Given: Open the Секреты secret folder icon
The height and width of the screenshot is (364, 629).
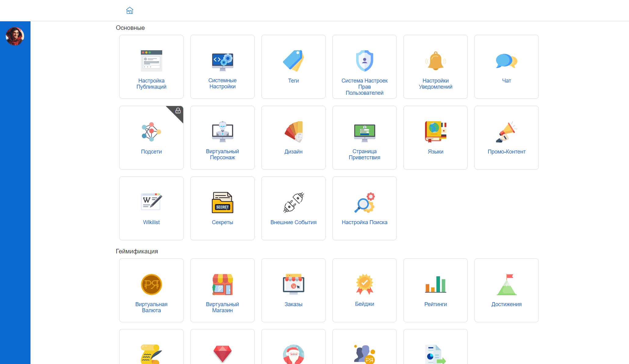Looking at the screenshot, I should tap(222, 202).
